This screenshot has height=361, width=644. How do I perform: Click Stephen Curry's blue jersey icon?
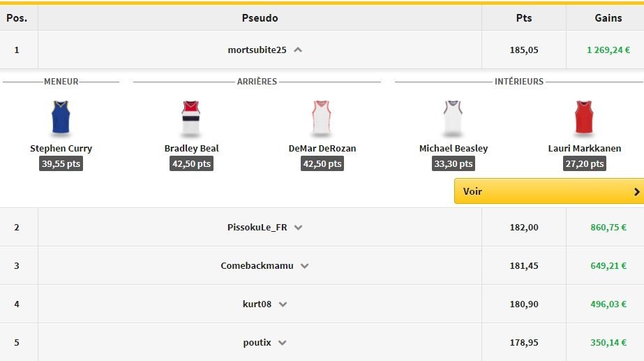pos(61,118)
